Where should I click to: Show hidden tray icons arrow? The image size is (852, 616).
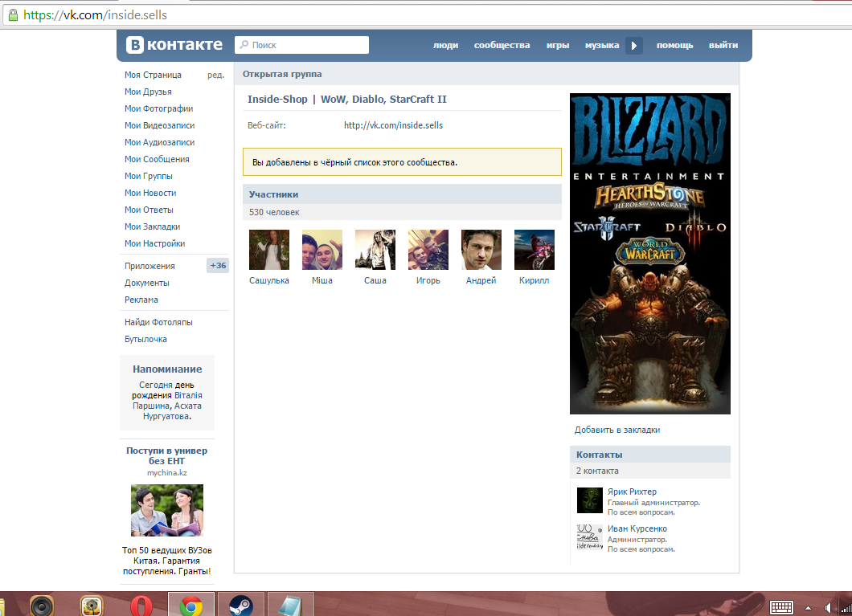tap(808, 608)
